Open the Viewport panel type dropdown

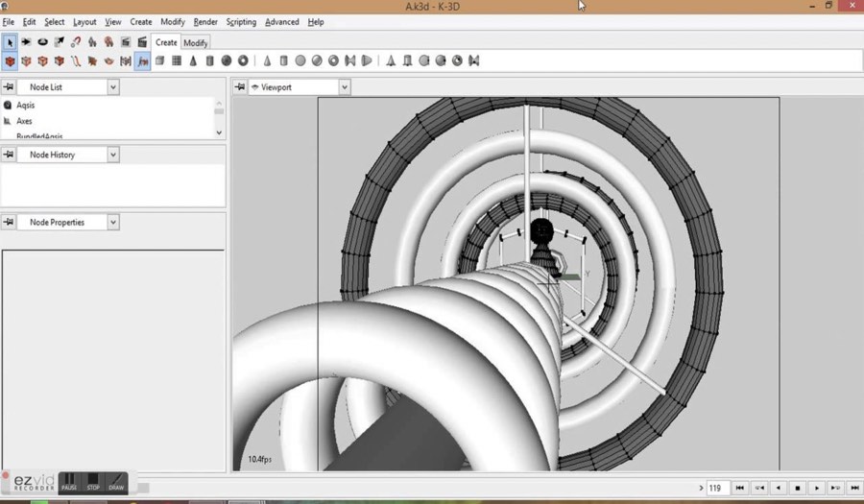click(x=344, y=87)
